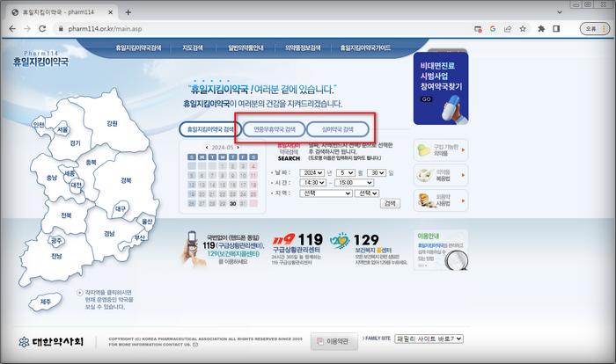Click the screen capture extension icon in toolbar

point(478,29)
